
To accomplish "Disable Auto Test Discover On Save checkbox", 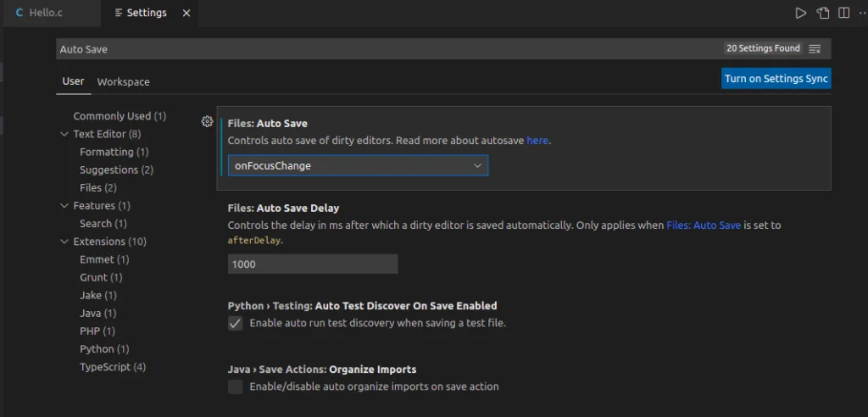I will point(236,324).
